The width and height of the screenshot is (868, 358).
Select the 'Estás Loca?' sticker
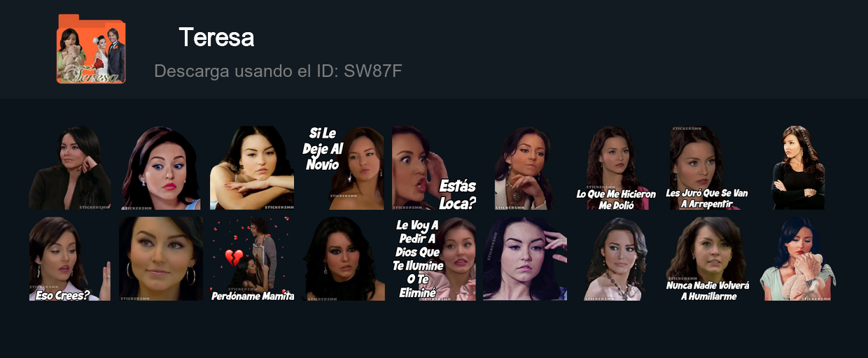point(434,168)
